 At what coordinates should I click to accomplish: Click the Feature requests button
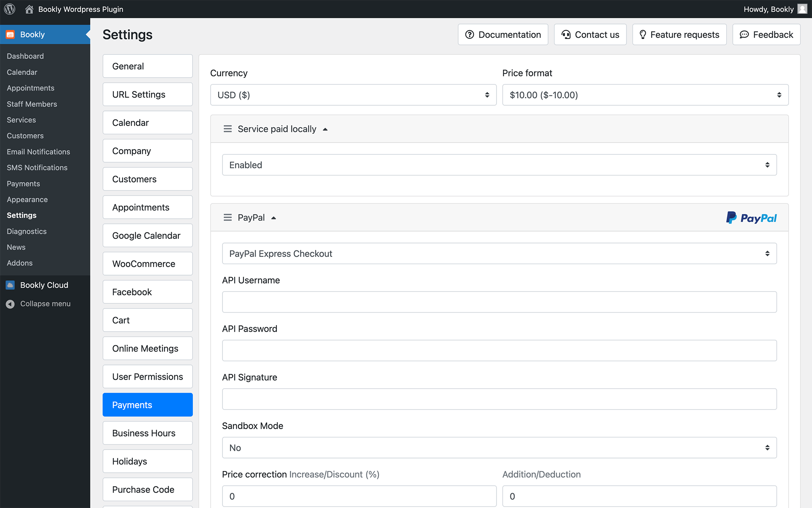[679, 35]
